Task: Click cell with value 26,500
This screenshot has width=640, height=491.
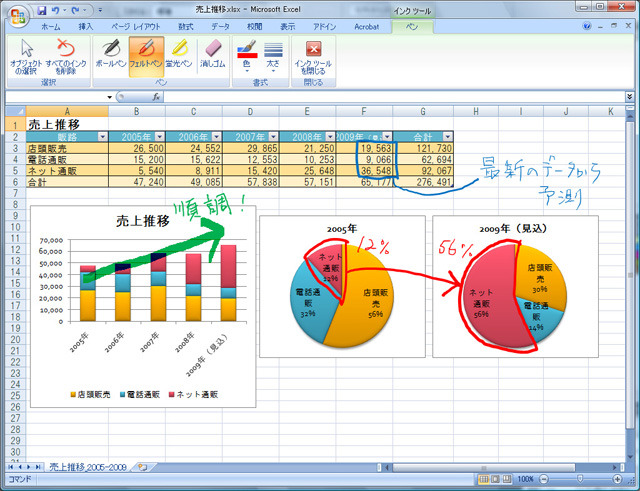Action: point(137,148)
